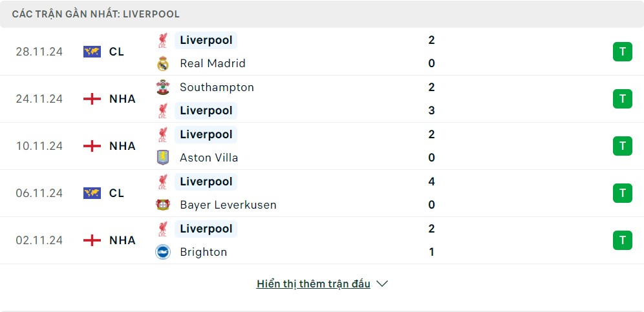This screenshot has height=312, width=644.
Task: Click the green T badge for 02.11.24
Action: (622, 240)
